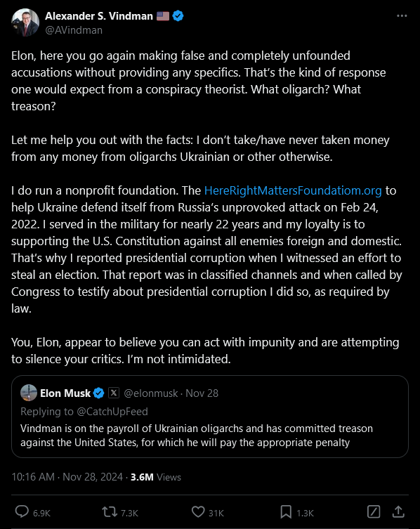Click the Nov 28 date on quoted post

(x=202, y=393)
